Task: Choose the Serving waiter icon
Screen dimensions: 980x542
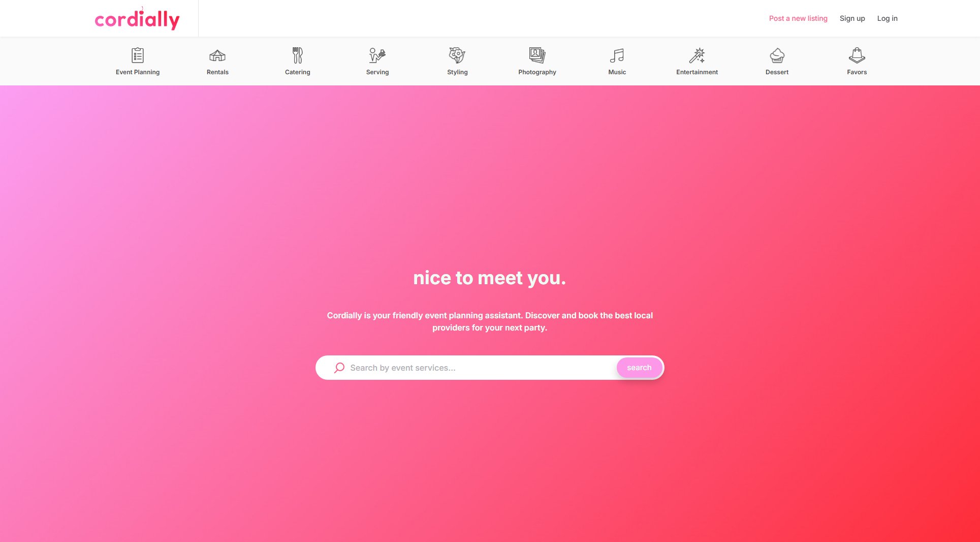Action: pos(377,55)
